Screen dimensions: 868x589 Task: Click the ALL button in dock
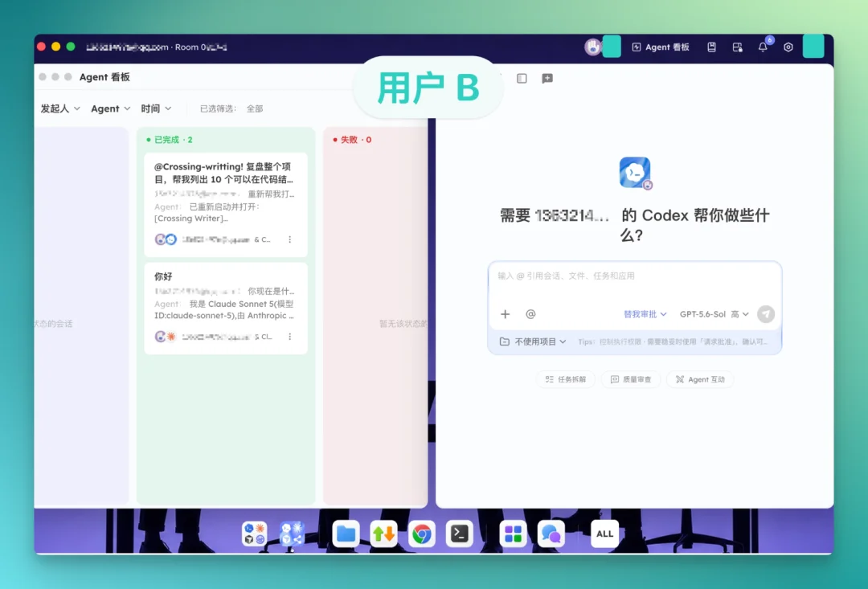[604, 534]
